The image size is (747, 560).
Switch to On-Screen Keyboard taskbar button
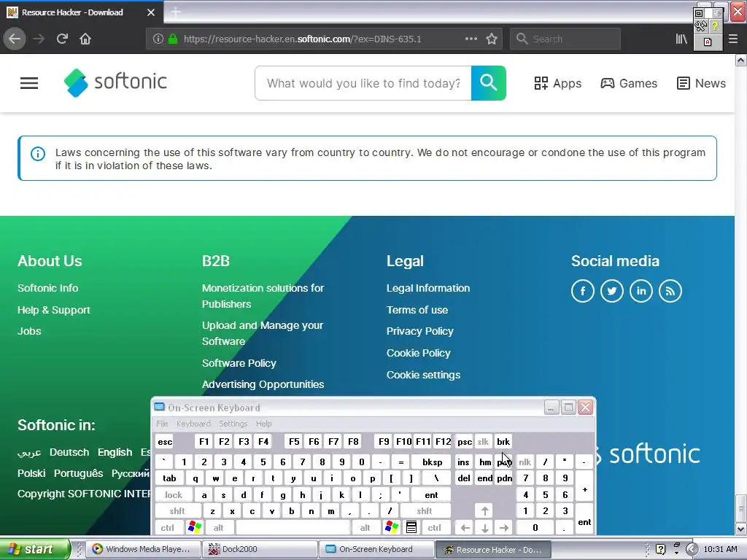pos(376,549)
